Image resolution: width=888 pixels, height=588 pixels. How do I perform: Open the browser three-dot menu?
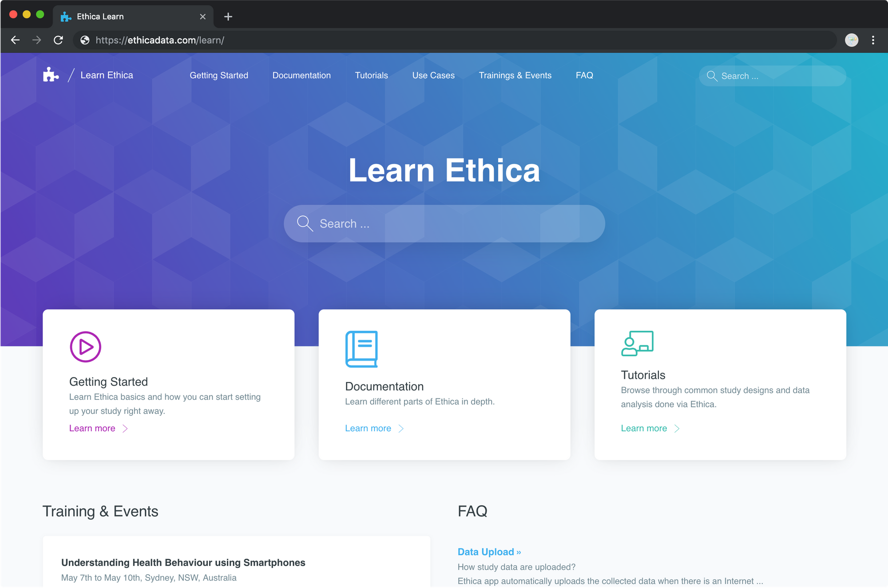(873, 40)
